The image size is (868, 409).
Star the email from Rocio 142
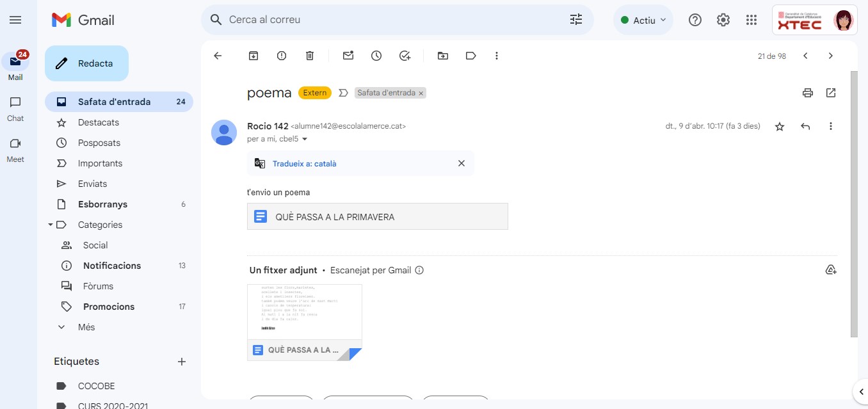pyautogui.click(x=780, y=126)
